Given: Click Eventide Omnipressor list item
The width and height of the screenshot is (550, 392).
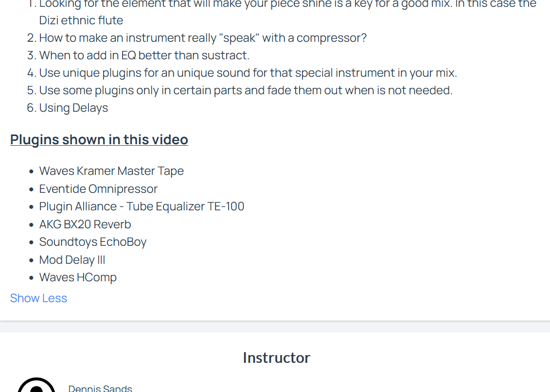Looking at the screenshot, I should (98, 189).
